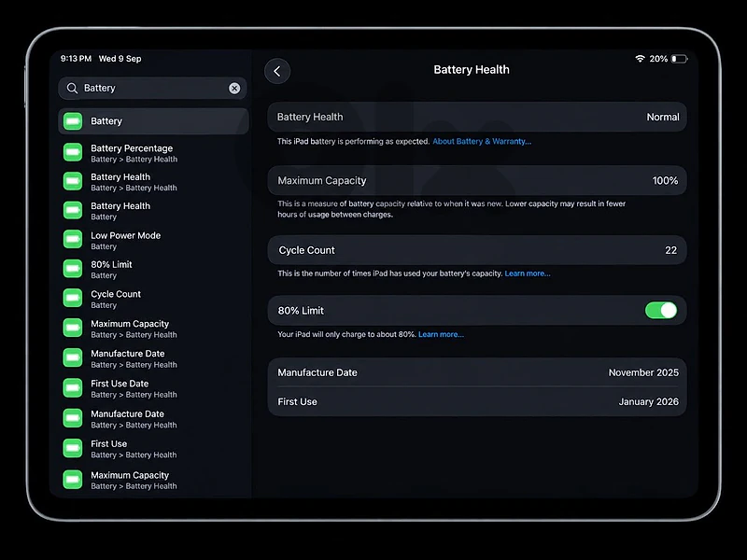Select the Cycle Count 22 row in details
The width and height of the screenshot is (747, 560).
pos(477,250)
